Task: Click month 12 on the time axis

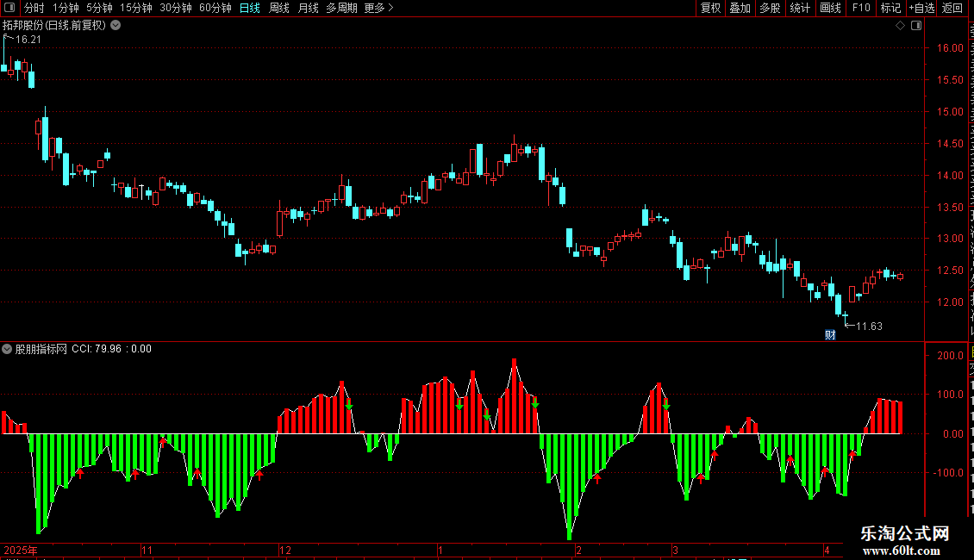Action: (x=285, y=550)
